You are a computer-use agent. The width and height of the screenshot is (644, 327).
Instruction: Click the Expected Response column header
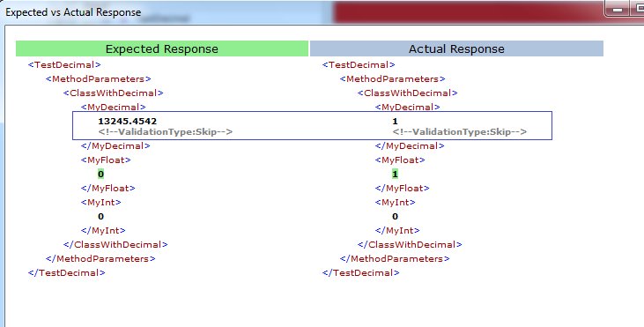[x=162, y=48]
